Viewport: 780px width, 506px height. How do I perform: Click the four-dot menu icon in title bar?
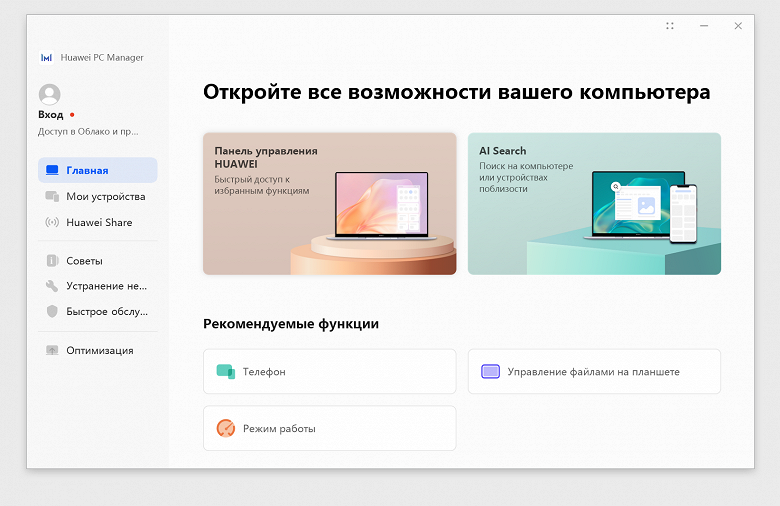[x=670, y=26]
